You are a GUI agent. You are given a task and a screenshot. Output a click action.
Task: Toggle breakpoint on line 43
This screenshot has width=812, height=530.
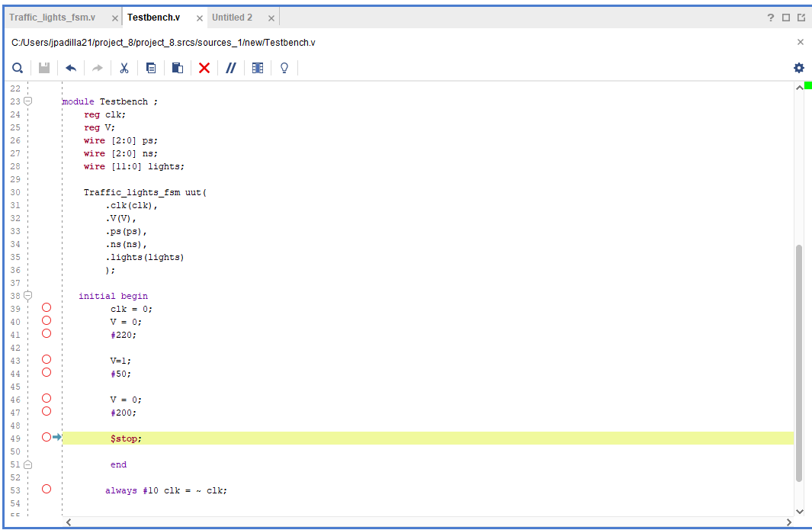(46, 359)
